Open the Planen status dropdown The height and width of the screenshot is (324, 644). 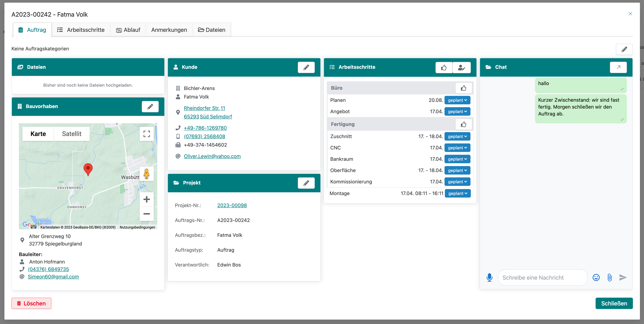pos(457,100)
